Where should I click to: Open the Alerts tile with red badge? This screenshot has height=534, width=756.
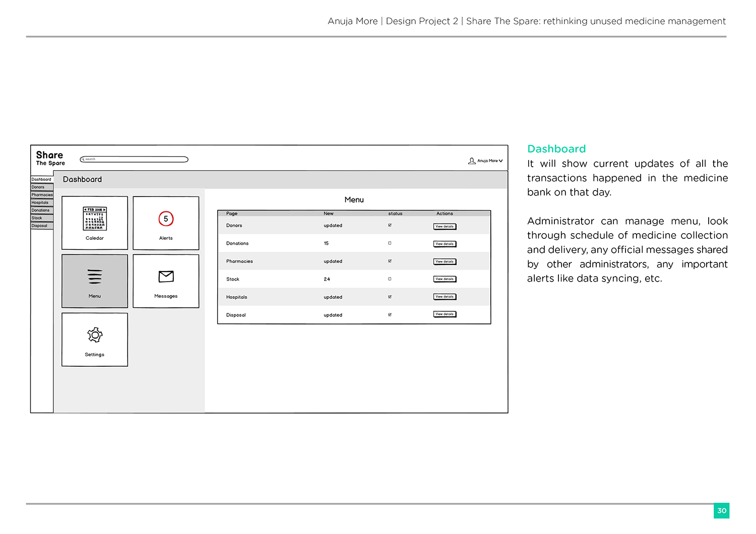click(x=166, y=220)
